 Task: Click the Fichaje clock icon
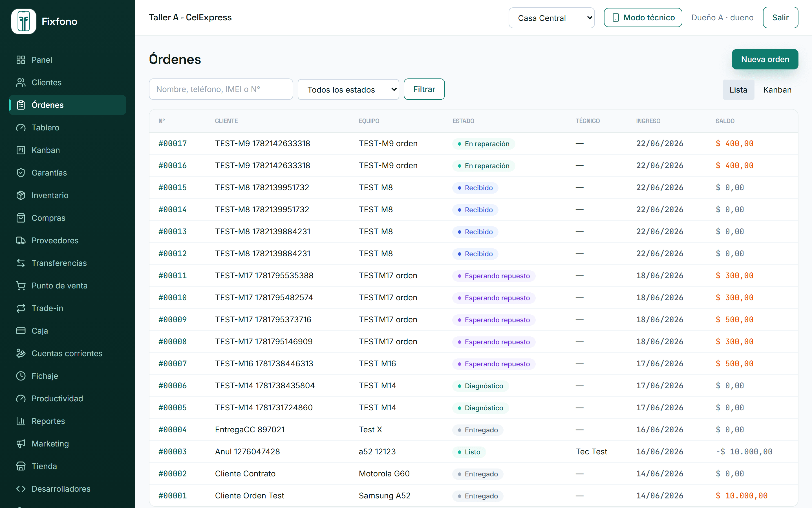click(21, 376)
